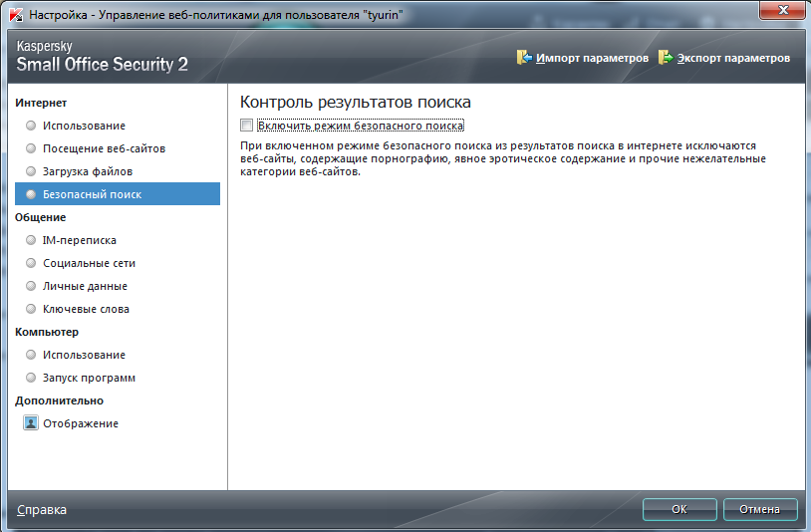Click the Общение group header

40,217
